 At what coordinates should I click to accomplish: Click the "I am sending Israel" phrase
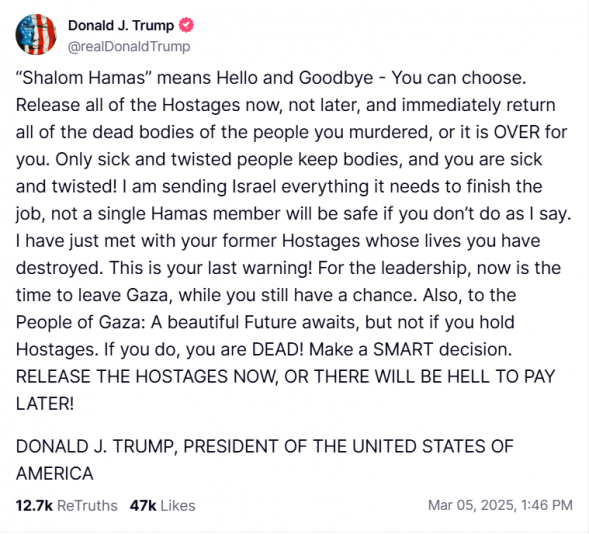pyautogui.click(x=199, y=187)
